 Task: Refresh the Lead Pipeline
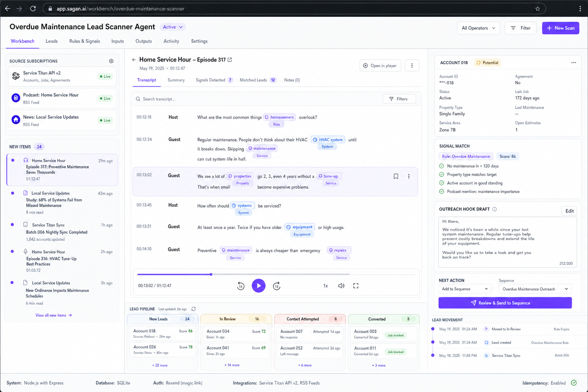pyautogui.click(x=194, y=309)
